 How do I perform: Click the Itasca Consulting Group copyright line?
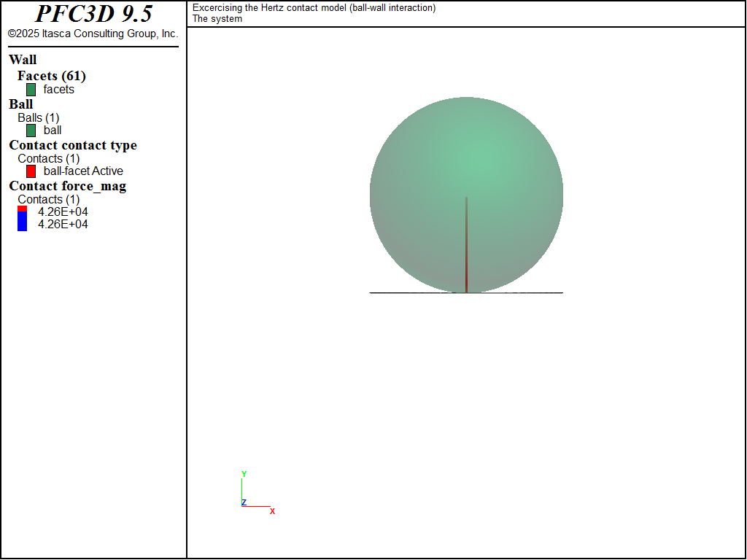93,34
